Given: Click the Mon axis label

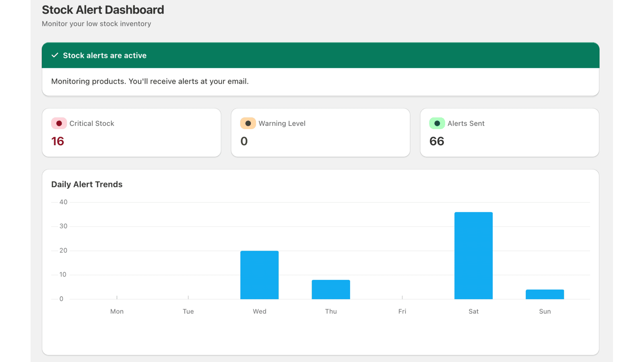Looking at the screenshot, I should pyautogui.click(x=117, y=311).
